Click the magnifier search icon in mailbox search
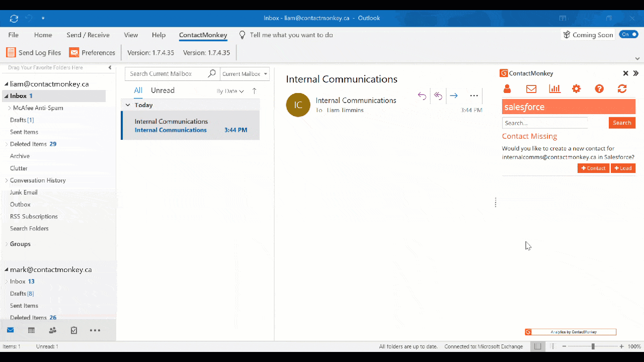This screenshot has height=362, width=644. (x=212, y=73)
